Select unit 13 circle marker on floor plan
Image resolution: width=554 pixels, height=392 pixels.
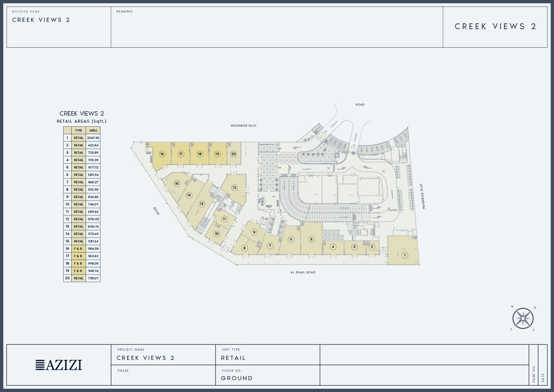point(201,204)
